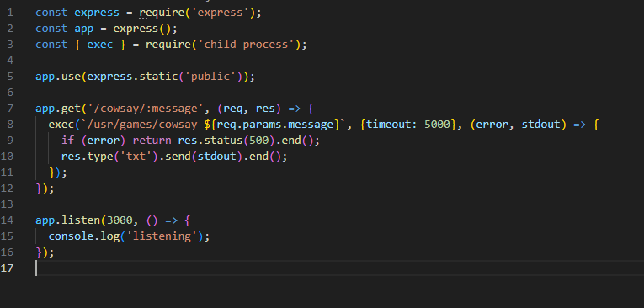
Task: Click line number 1 in the gutter
Action: click(10, 13)
